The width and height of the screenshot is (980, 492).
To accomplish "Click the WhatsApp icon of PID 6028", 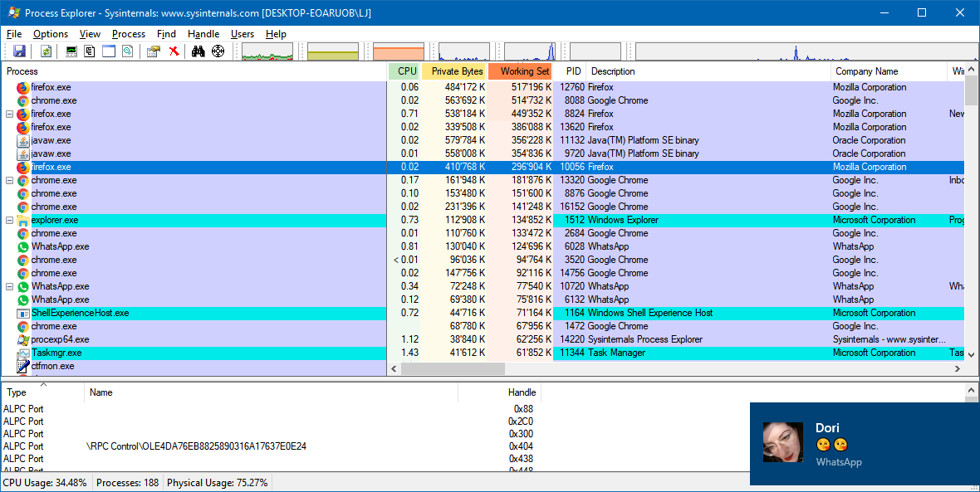I will pos(23,246).
